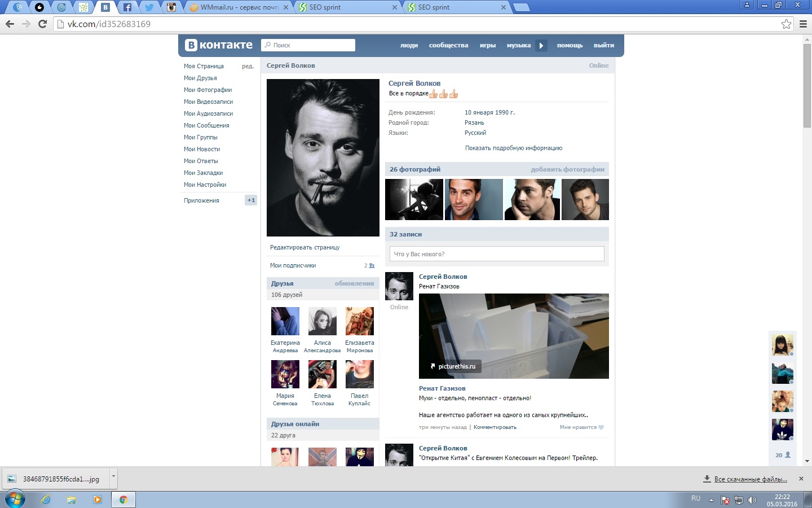
Task: Expand profile with Показать подробную информацию
Action: click(x=513, y=148)
